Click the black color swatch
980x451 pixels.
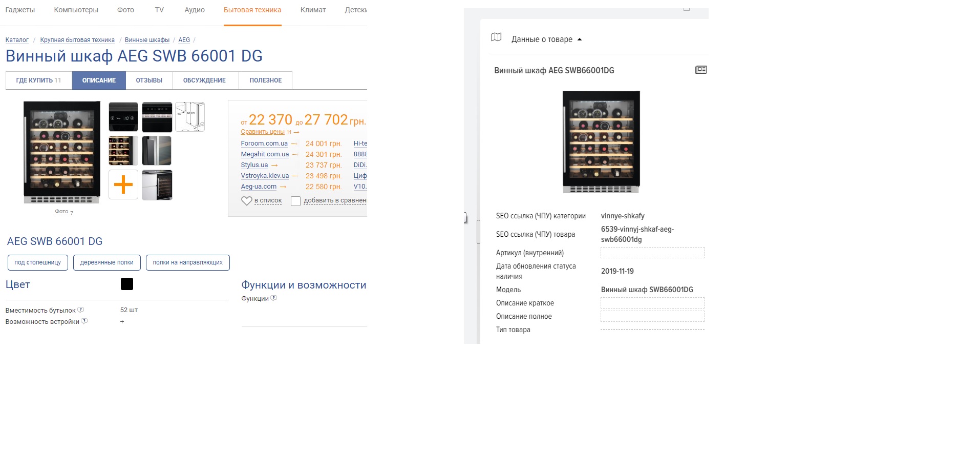[x=127, y=284]
